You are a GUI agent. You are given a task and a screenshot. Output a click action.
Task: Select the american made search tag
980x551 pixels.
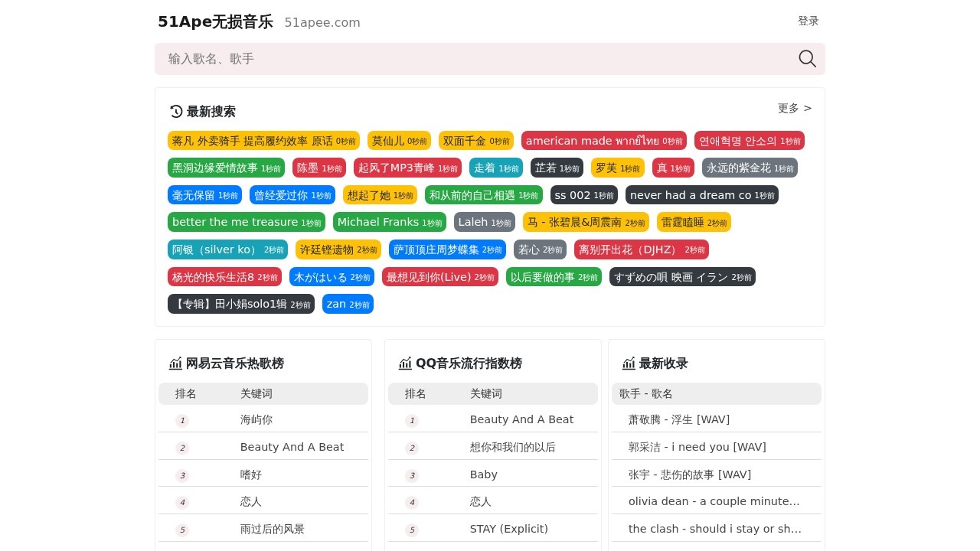(604, 141)
